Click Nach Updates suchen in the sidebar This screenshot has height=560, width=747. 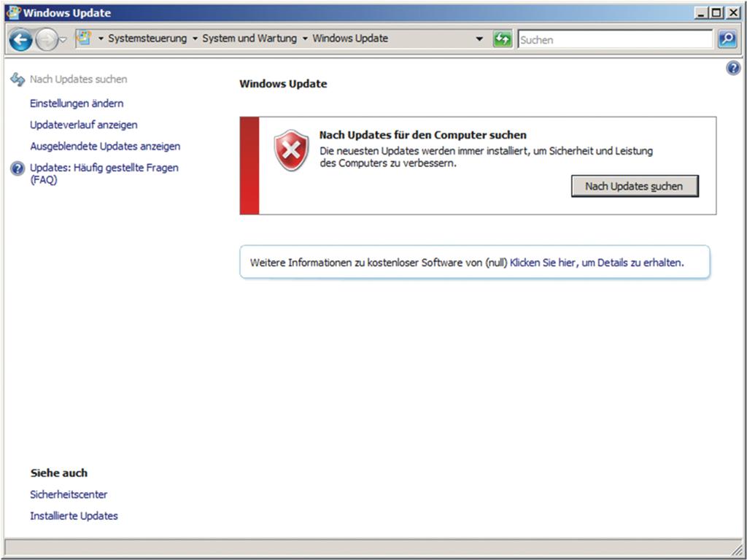click(x=79, y=79)
